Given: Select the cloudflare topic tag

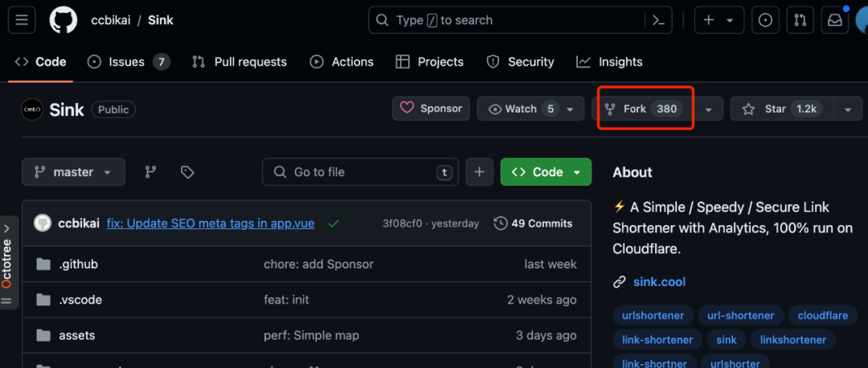Looking at the screenshot, I should point(823,316).
